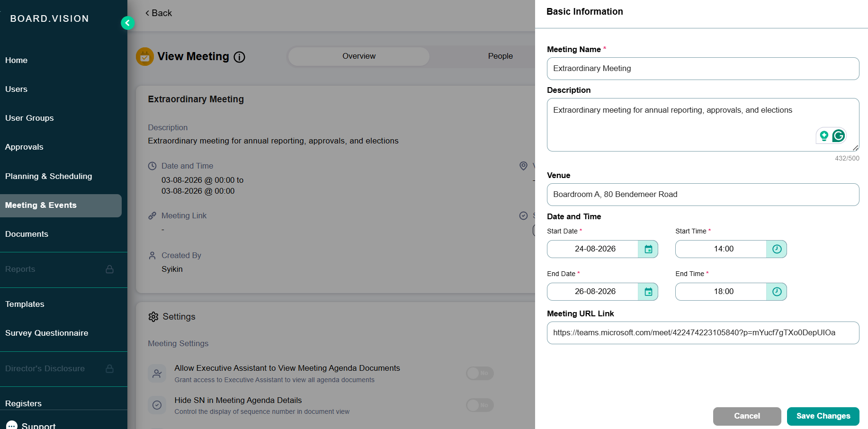Click the Basic Information panel heading
868x429 pixels.
pos(585,12)
